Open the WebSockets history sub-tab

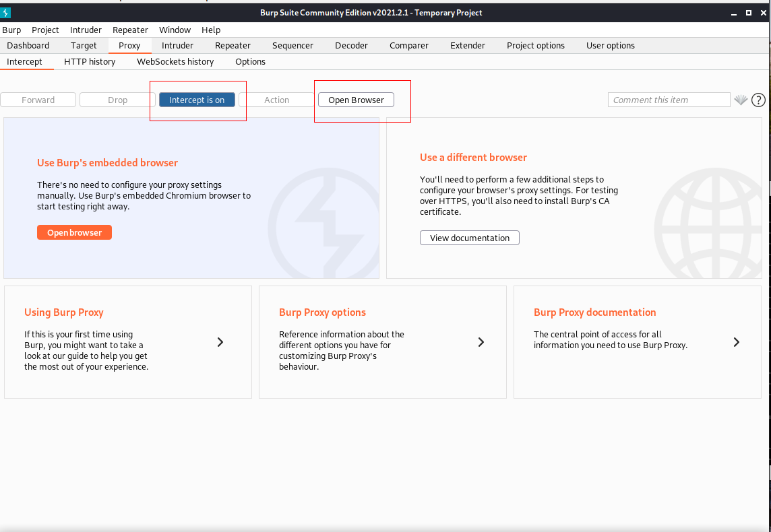click(x=175, y=61)
